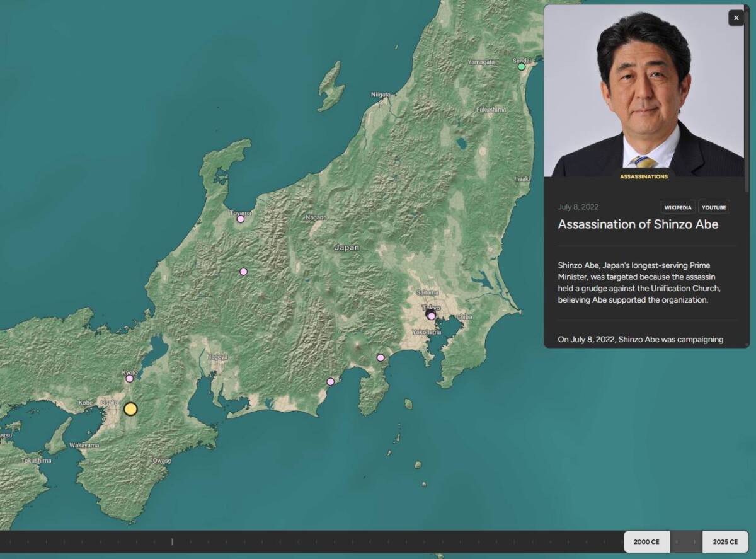Click the 'Niigata' city label

[x=381, y=95]
